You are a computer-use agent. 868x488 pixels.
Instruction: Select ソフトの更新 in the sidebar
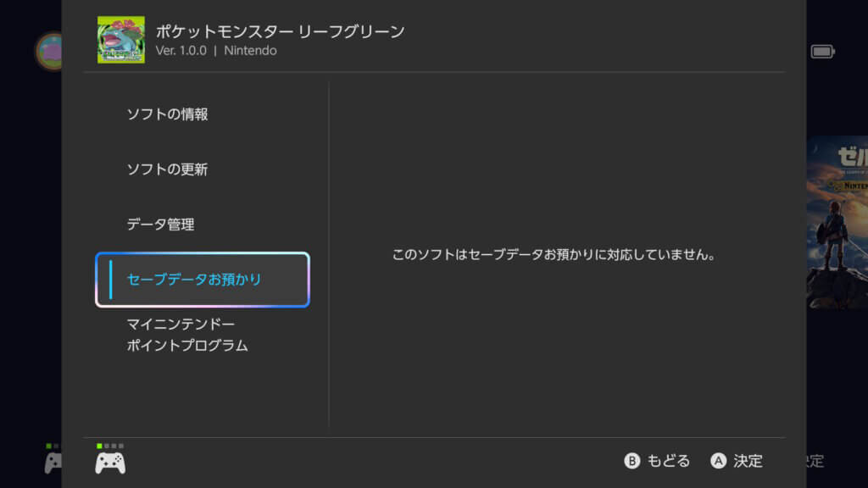point(167,169)
